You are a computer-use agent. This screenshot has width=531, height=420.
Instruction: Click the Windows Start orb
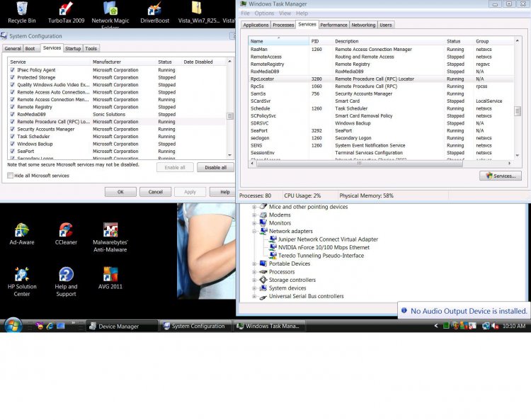13,326
